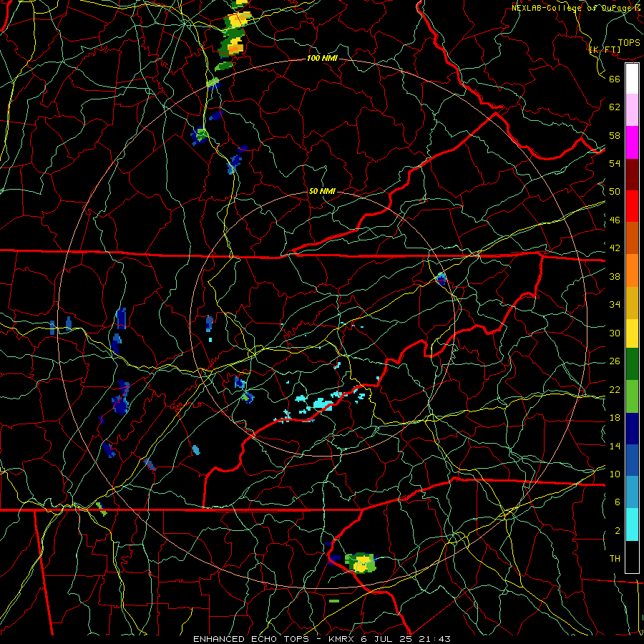Image resolution: width=644 pixels, height=644 pixels.
Task: Click the K FT units label
Action: pyautogui.click(x=605, y=50)
